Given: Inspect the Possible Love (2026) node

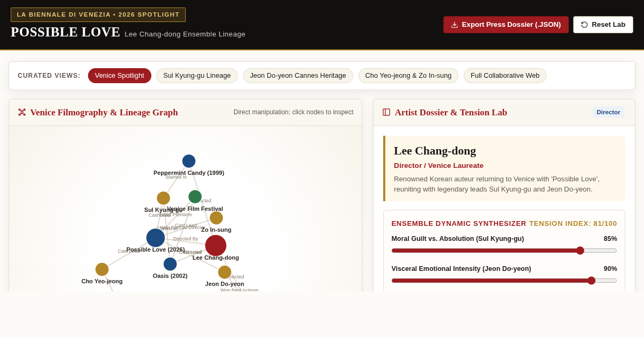Looking at the screenshot, I should point(156,238).
